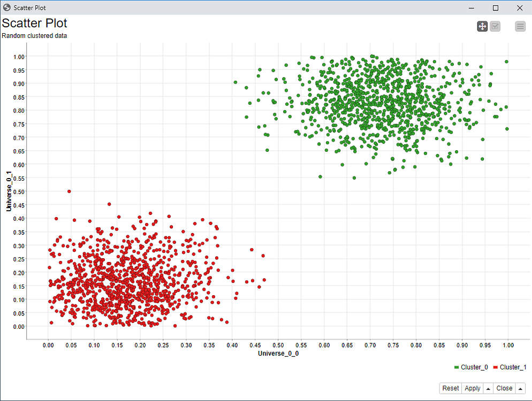The width and height of the screenshot is (532, 401).
Task: Click the Close button at bottom right
Action: coord(504,388)
